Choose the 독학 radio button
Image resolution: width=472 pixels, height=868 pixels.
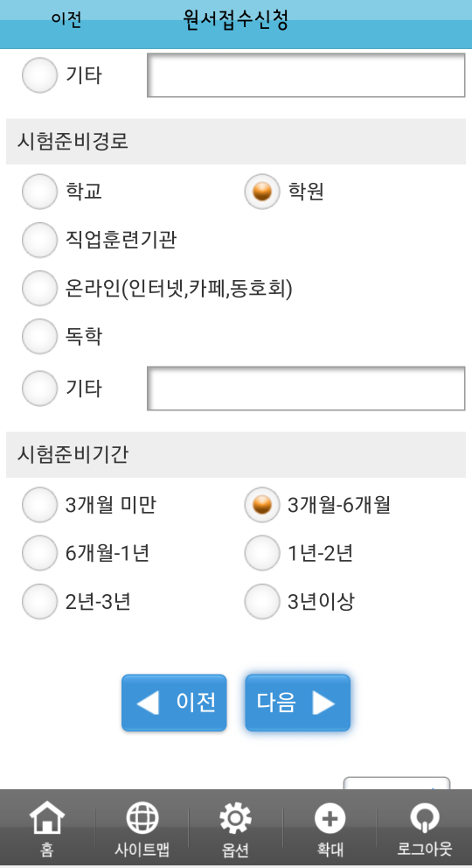(40, 336)
